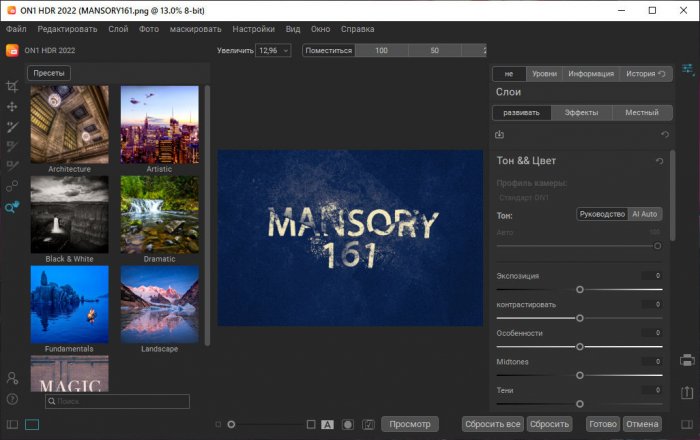Select the Zoom view tool

(x=13, y=207)
